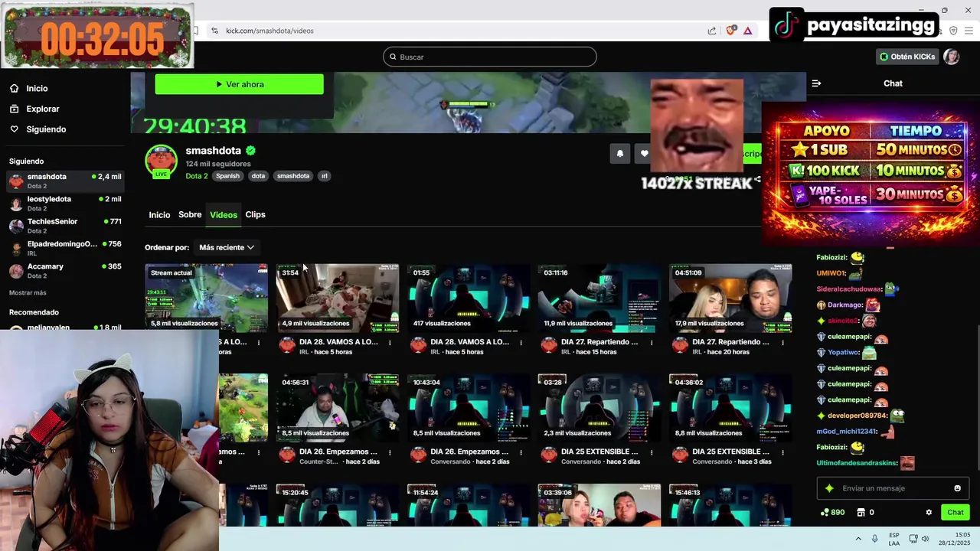Click the heart follow icon on channel
The height and width of the screenshot is (551, 980).
644,154
